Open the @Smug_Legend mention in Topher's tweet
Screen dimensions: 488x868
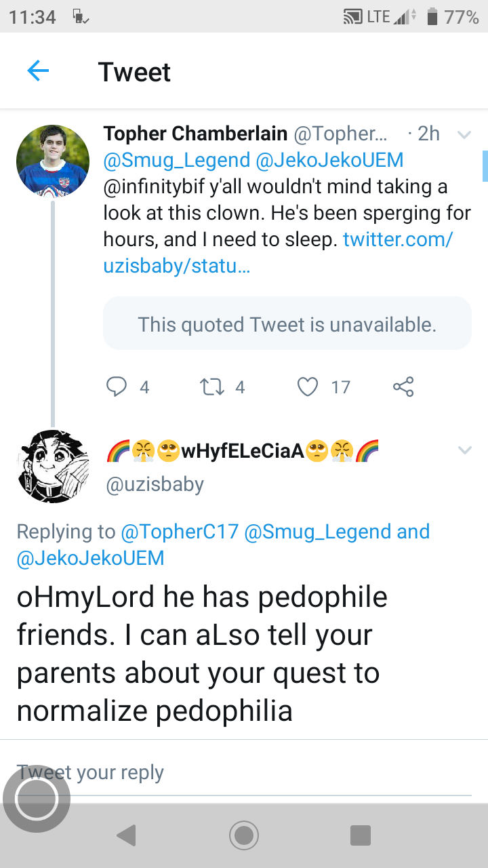coord(176,160)
